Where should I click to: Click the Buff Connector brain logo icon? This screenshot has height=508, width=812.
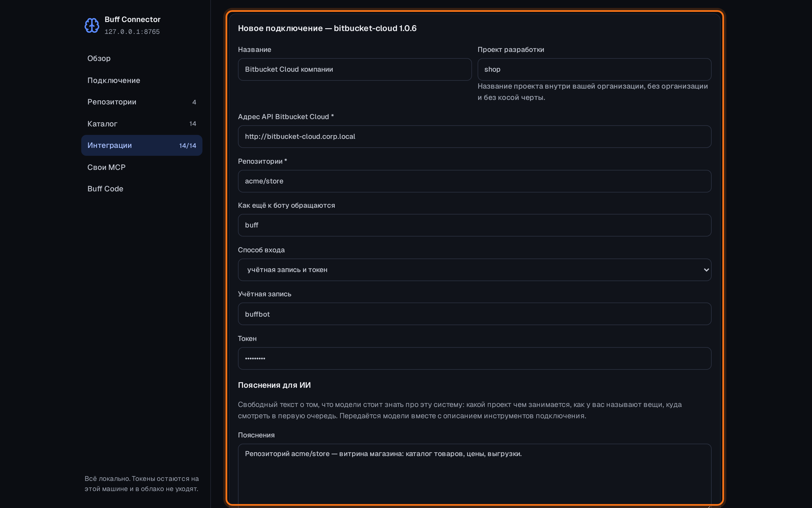point(92,25)
